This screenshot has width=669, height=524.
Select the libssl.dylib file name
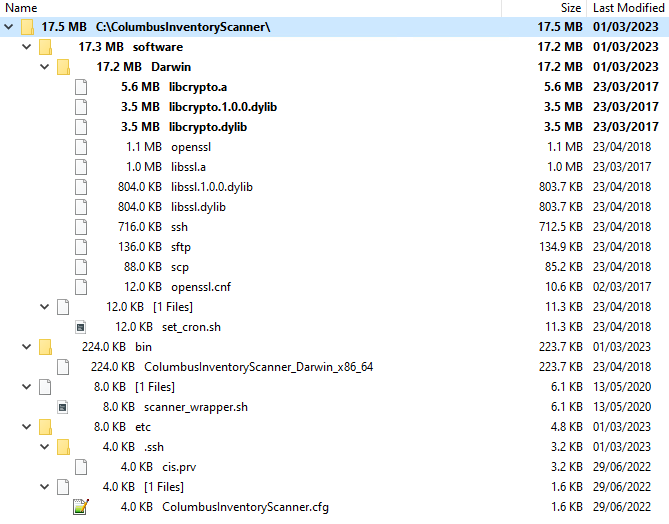coord(198,207)
